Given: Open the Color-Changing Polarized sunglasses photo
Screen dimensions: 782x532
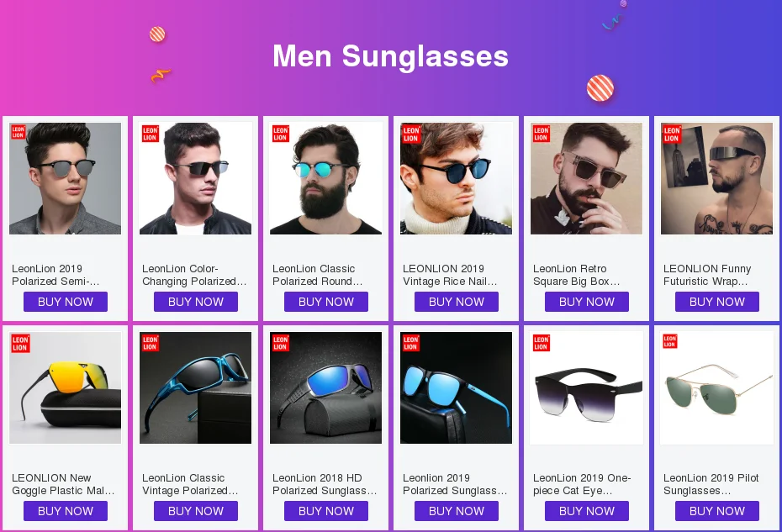Looking at the screenshot, I should 195,178.
